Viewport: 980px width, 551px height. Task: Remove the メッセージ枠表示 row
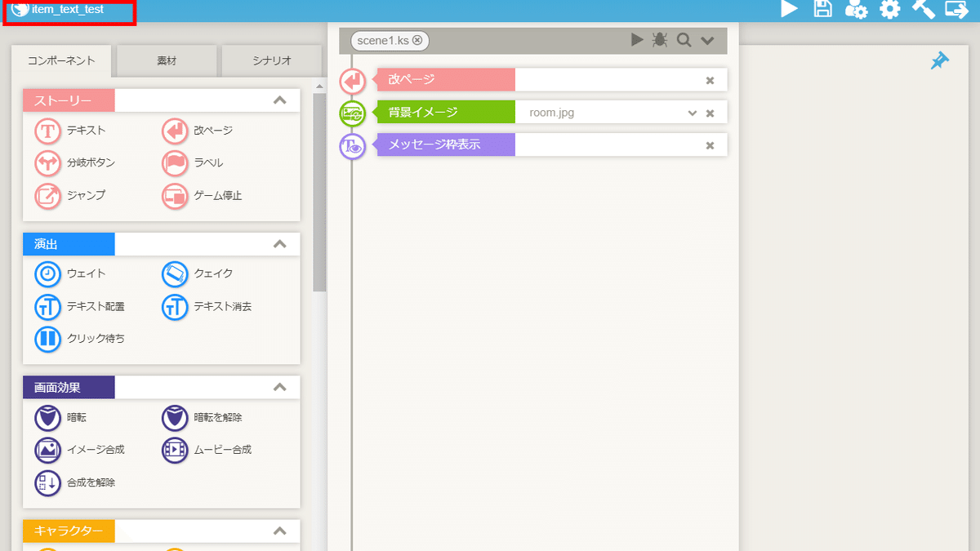pos(710,145)
